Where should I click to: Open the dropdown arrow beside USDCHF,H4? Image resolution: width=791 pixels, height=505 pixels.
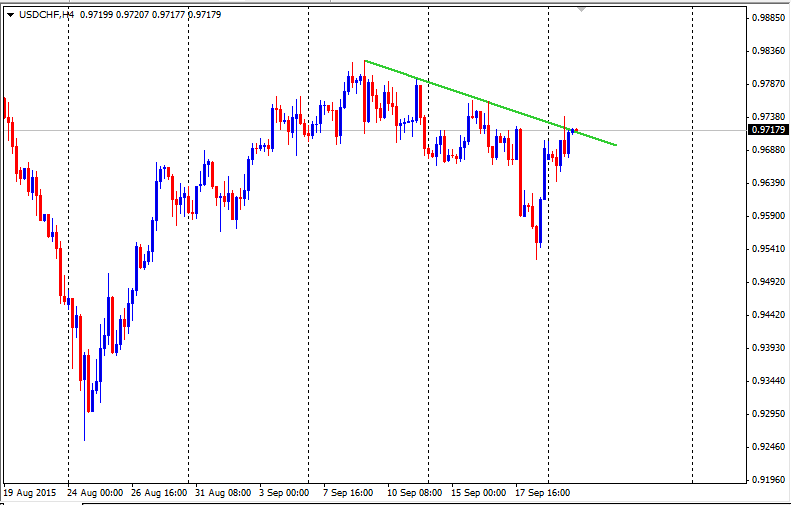pyautogui.click(x=11, y=15)
